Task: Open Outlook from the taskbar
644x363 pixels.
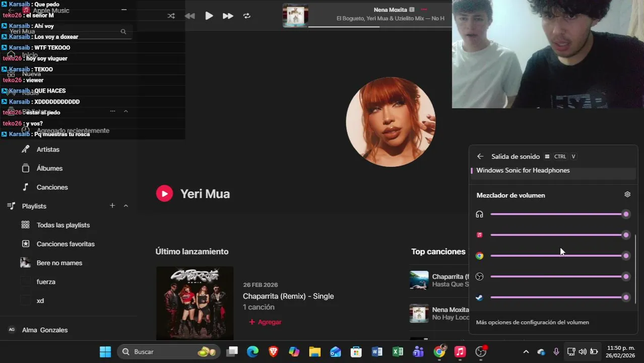Action: click(x=336, y=351)
